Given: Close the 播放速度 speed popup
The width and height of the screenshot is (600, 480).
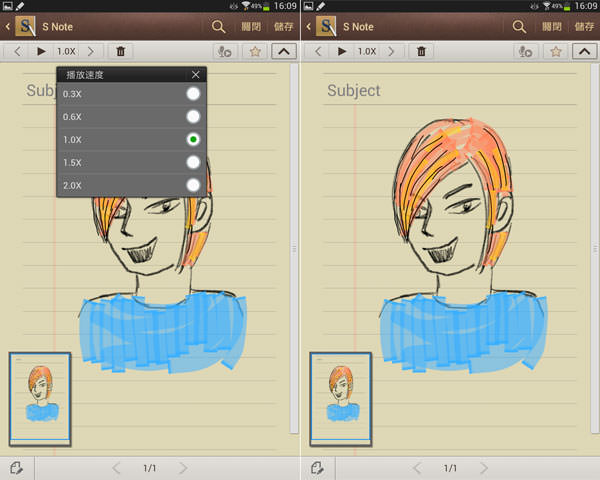Looking at the screenshot, I should (195, 74).
